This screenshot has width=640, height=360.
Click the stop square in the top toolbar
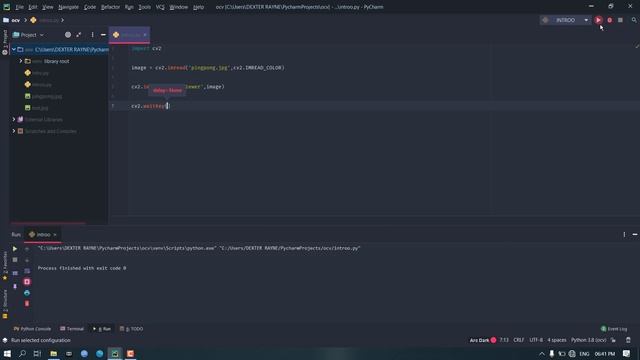(x=620, y=20)
